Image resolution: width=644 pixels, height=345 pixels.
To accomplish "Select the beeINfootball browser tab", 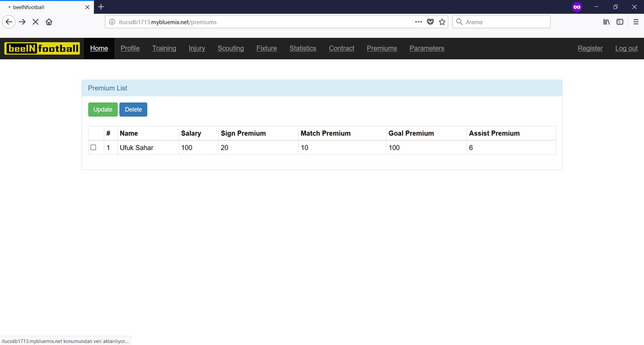I will [x=46, y=7].
